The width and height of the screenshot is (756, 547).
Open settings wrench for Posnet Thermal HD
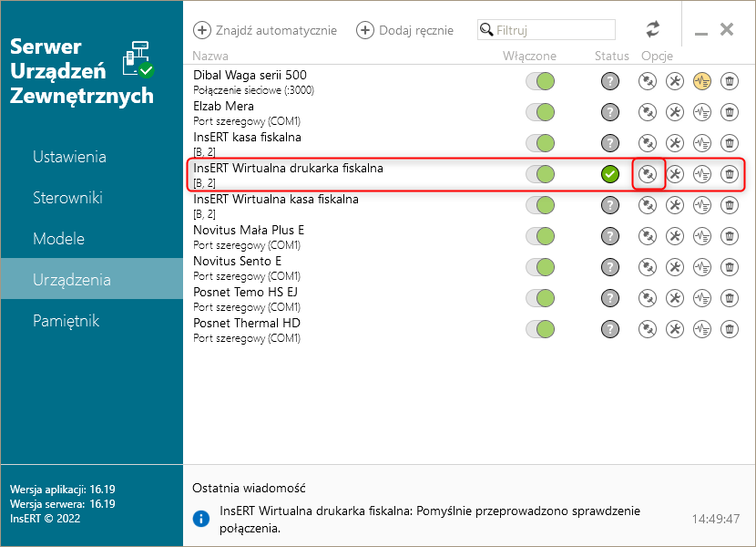[675, 329]
